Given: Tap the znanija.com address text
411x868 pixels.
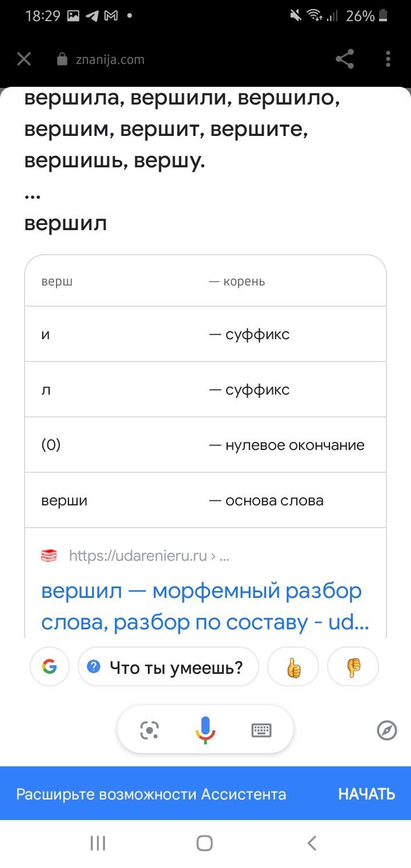Looking at the screenshot, I should (x=110, y=59).
